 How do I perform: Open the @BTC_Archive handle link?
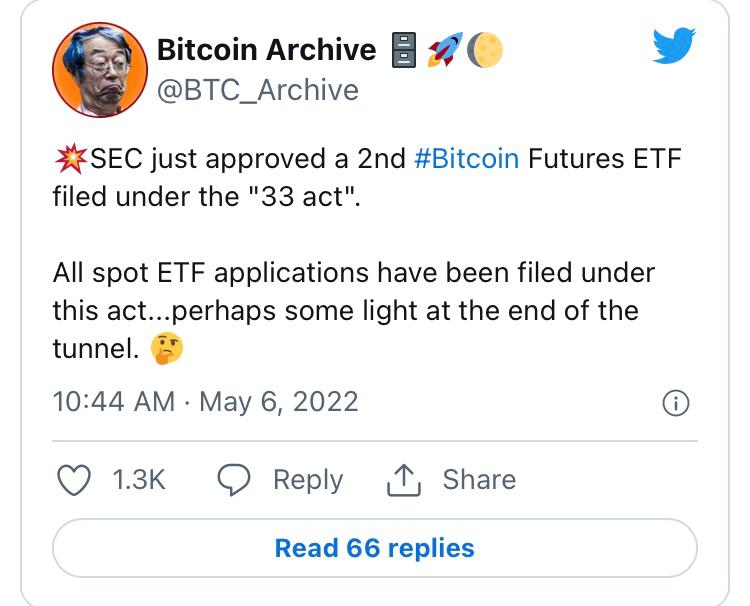(x=258, y=90)
